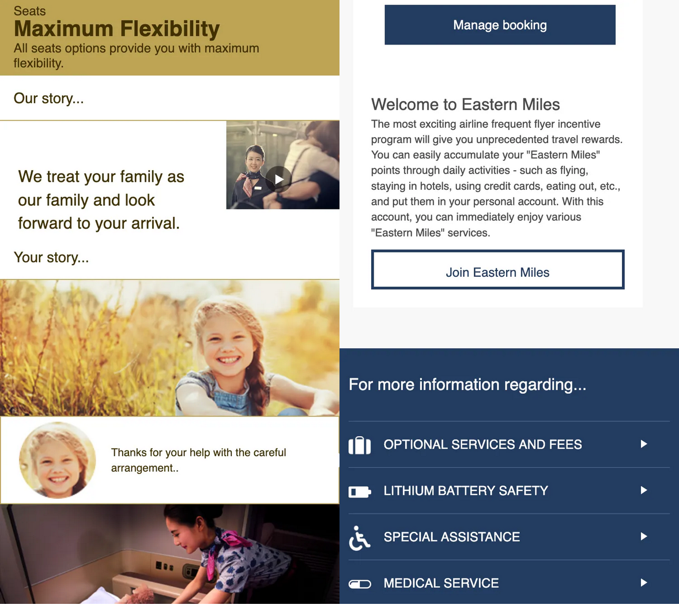
Task: Click the Manage booking button
Action: (500, 25)
